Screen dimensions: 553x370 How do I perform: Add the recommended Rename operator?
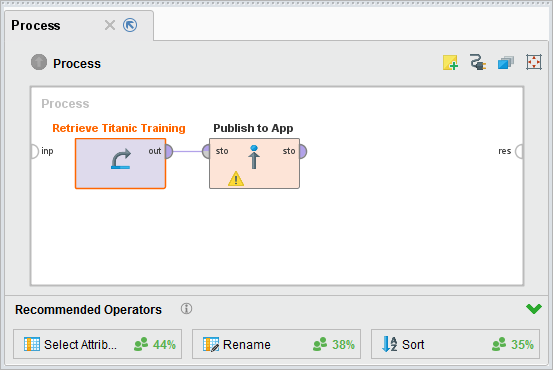pos(276,344)
